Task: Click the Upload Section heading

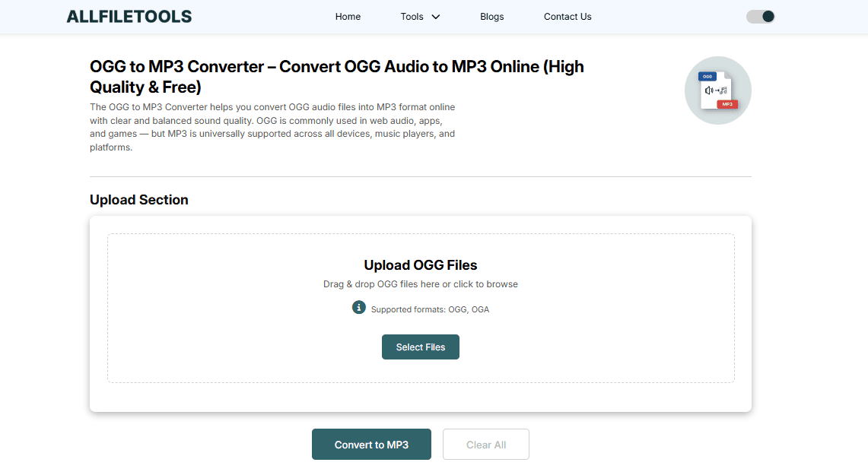Action: click(139, 200)
